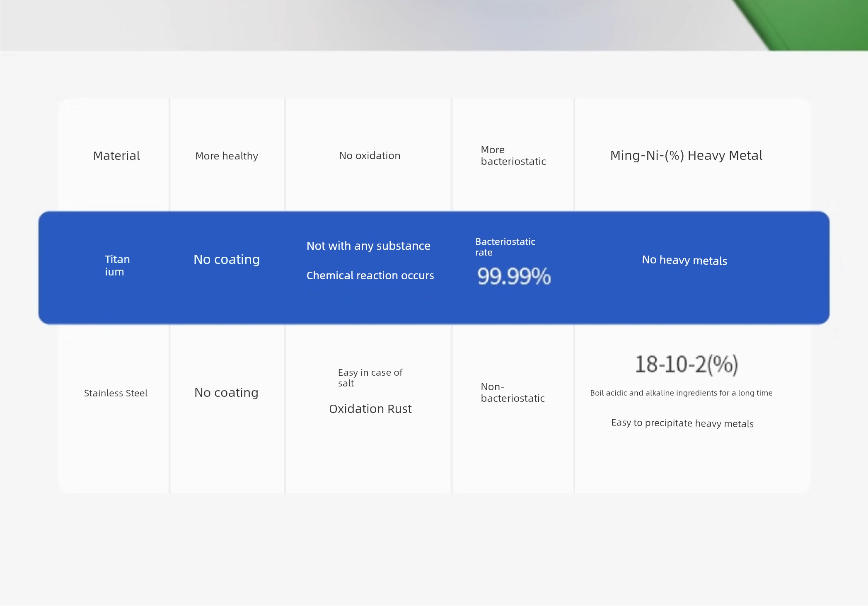
Task: Select the No oxidation header text
Action: point(370,156)
